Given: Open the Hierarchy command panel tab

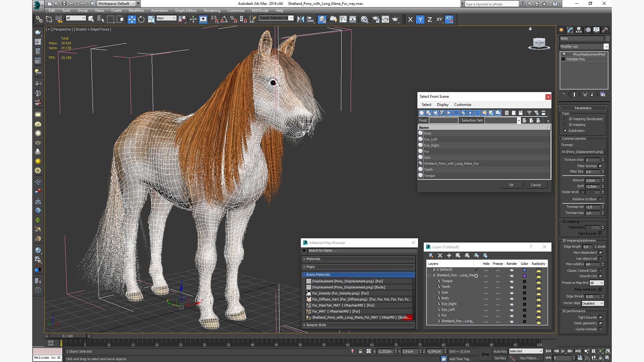Looking at the screenshot, I should coord(579,30).
